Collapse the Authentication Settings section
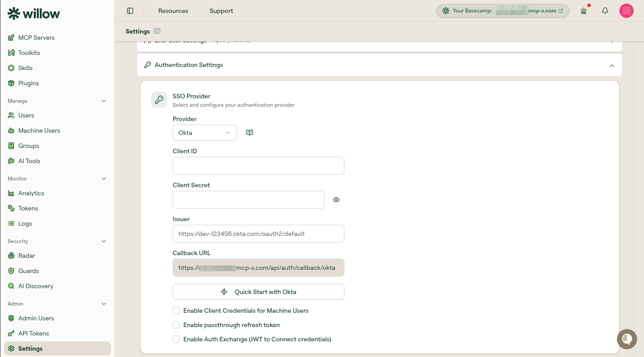 point(612,66)
